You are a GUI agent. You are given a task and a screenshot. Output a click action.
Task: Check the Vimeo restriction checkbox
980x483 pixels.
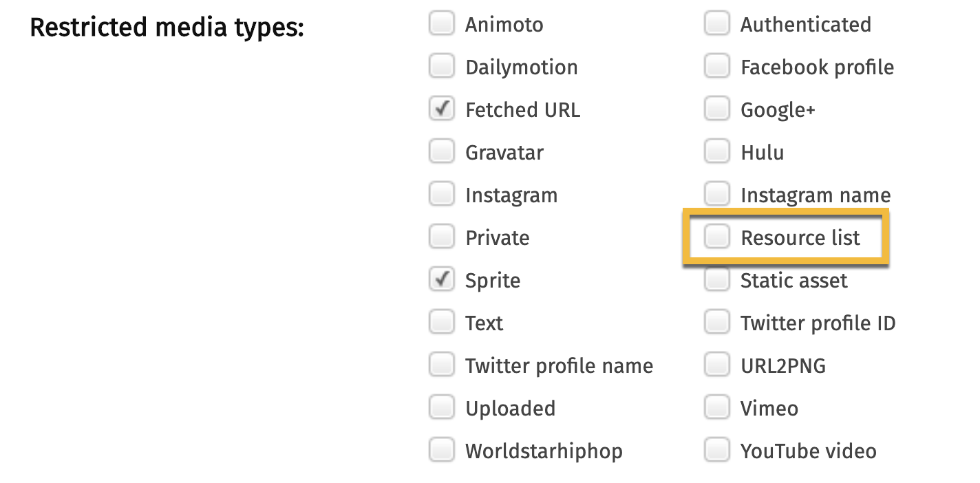[717, 407]
